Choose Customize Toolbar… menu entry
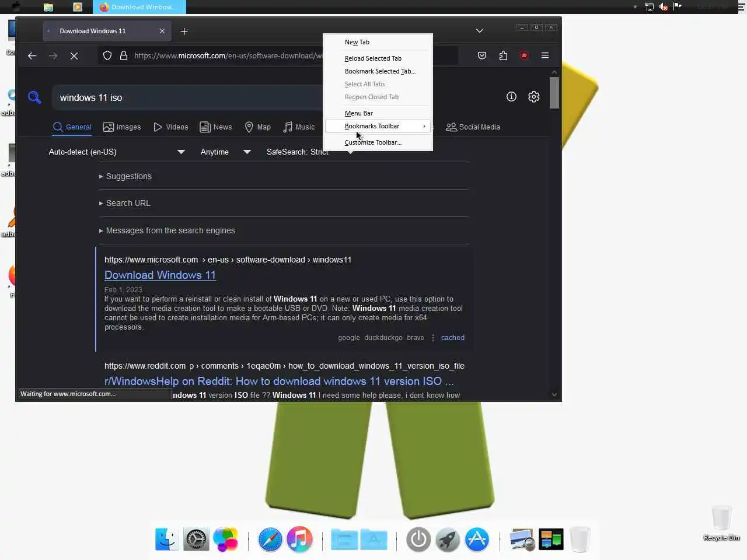Screen dimensions: 747x560 (x=378, y=142)
